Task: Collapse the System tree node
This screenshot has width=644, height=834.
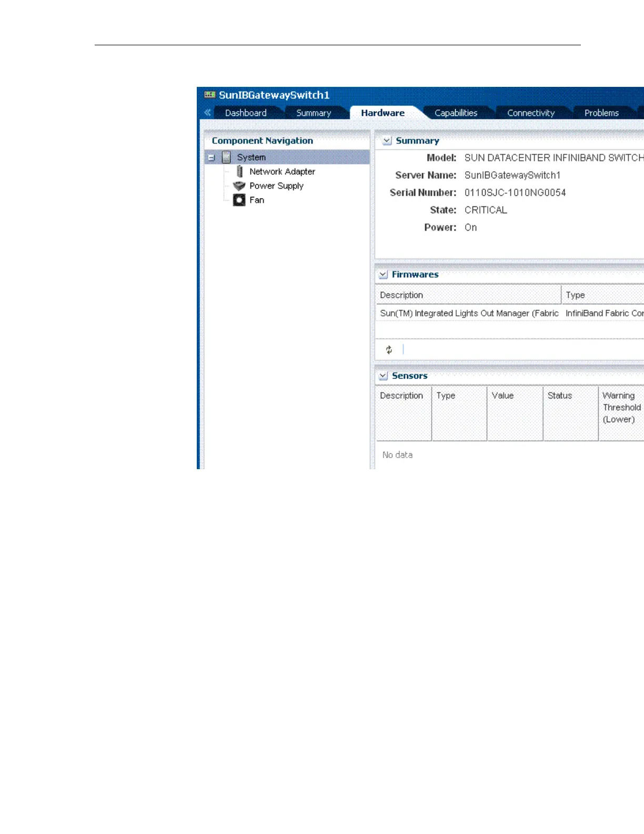Action: (212, 157)
